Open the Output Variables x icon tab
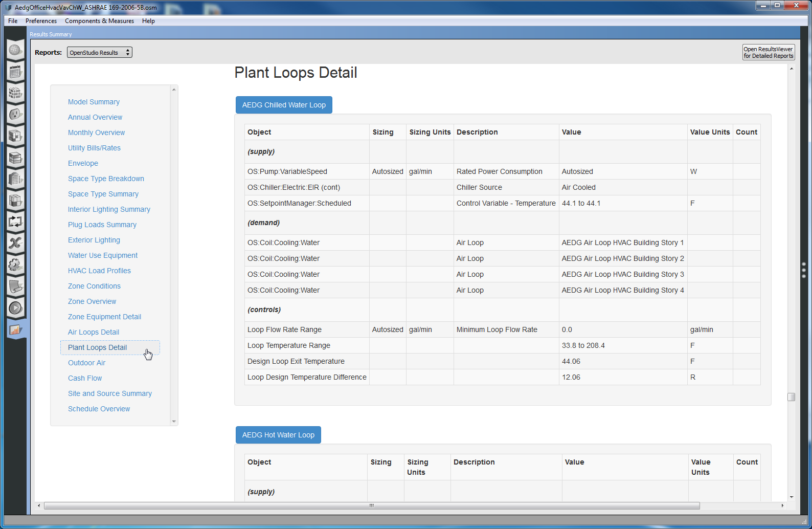Viewport: 812px width, 529px height. 15,243
